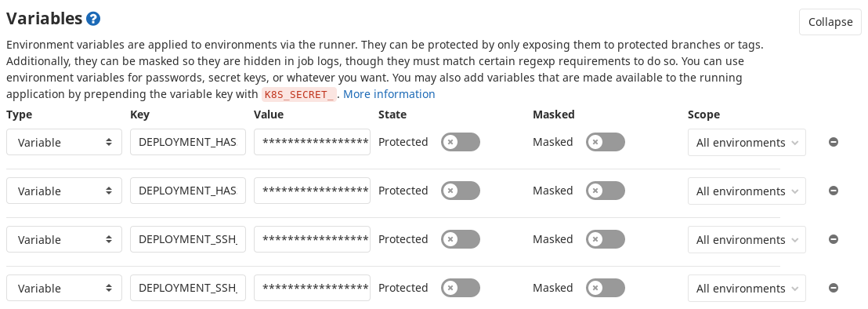Toggle Masked switch in the third row
The width and height of the screenshot is (868, 309).
click(x=606, y=240)
